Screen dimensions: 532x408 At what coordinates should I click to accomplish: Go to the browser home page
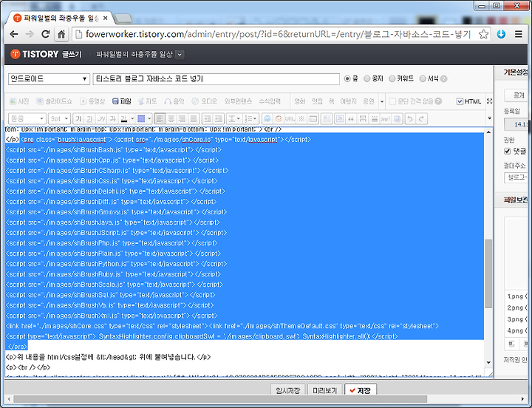pos(61,34)
